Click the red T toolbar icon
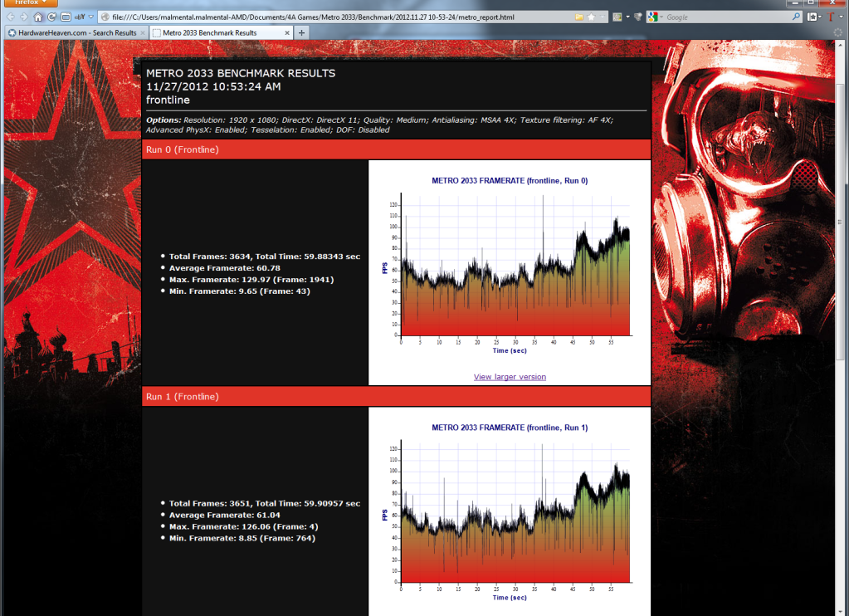Screen dimensions: 849x616 click(x=831, y=17)
